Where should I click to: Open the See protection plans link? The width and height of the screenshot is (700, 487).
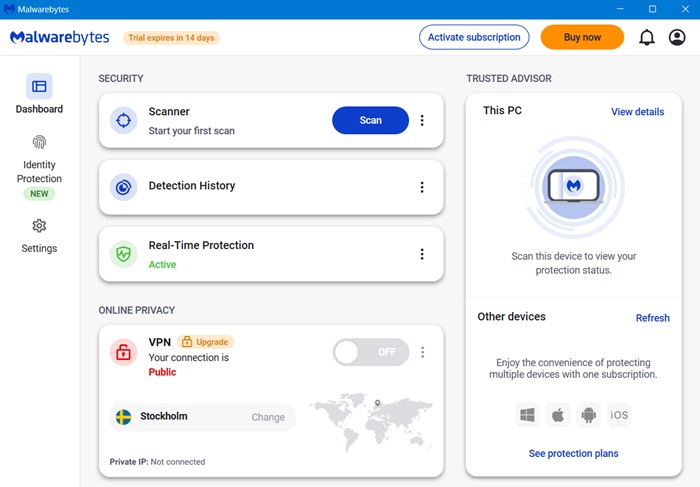(x=574, y=454)
